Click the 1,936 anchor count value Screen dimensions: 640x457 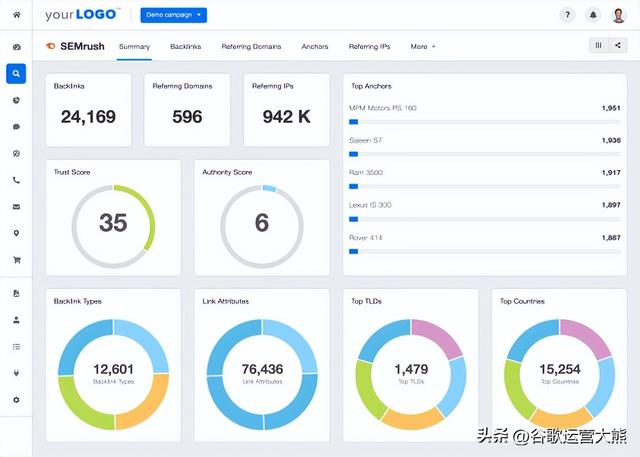(x=611, y=140)
